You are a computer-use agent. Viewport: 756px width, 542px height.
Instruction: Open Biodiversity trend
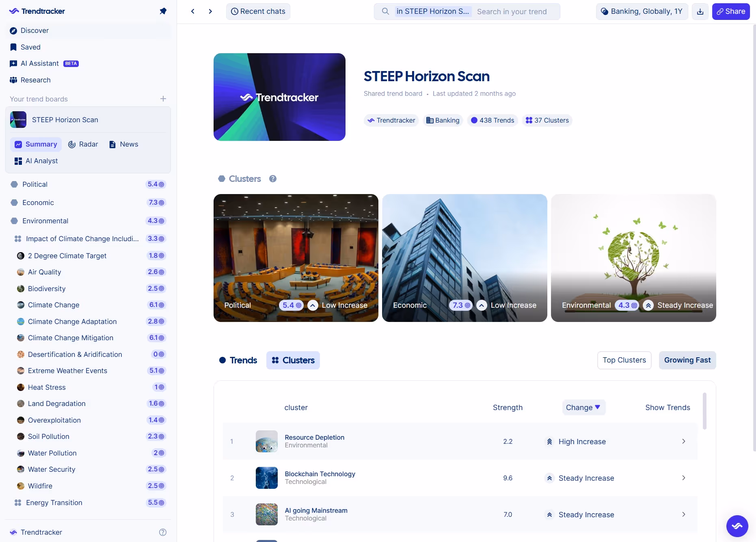coord(88,289)
